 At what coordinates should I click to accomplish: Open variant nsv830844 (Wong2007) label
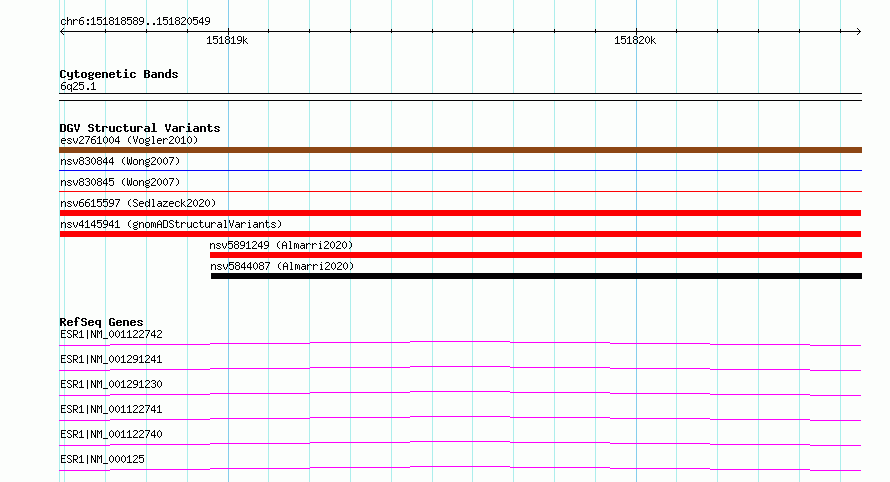point(120,161)
